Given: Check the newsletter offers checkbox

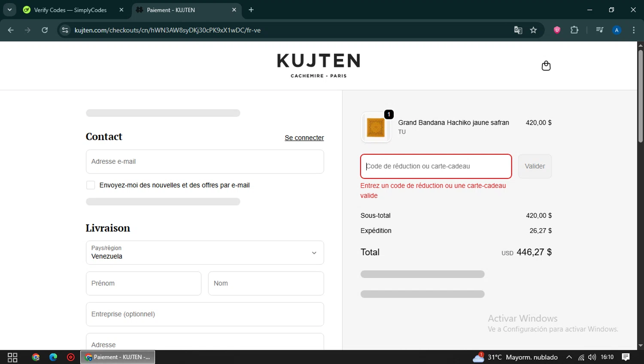Looking at the screenshot, I should pos(91,185).
